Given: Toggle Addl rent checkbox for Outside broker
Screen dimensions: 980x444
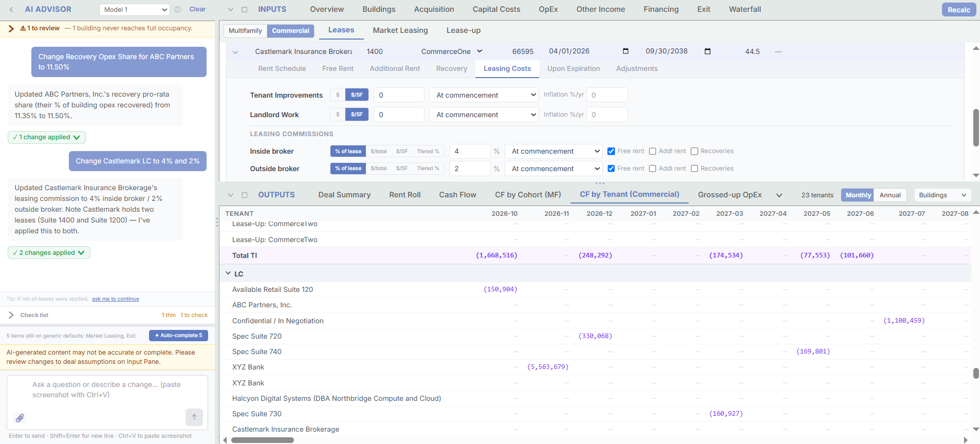Looking at the screenshot, I should pyautogui.click(x=653, y=169).
